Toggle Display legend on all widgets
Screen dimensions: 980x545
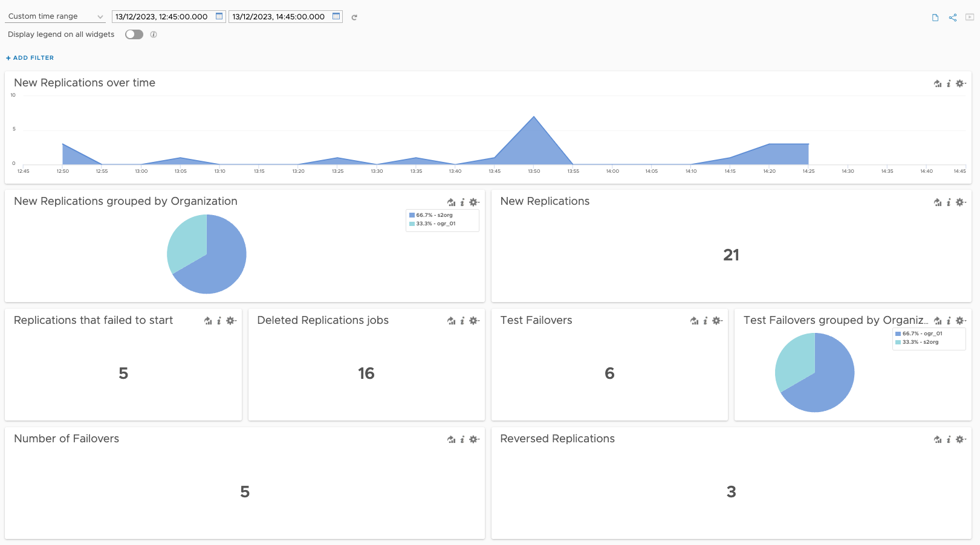pyautogui.click(x=134, y=34)
